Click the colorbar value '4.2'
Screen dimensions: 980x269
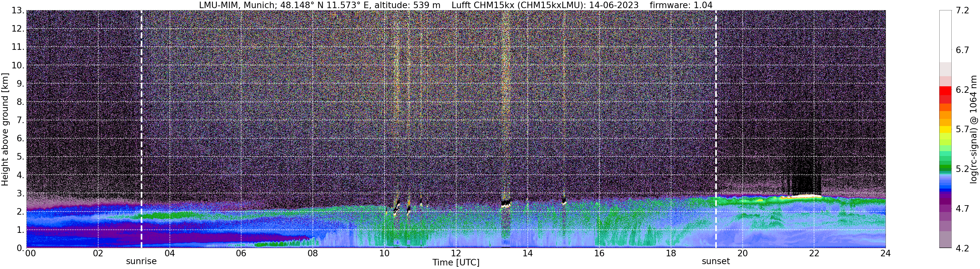pyautogui.click(x=962, y=248)
